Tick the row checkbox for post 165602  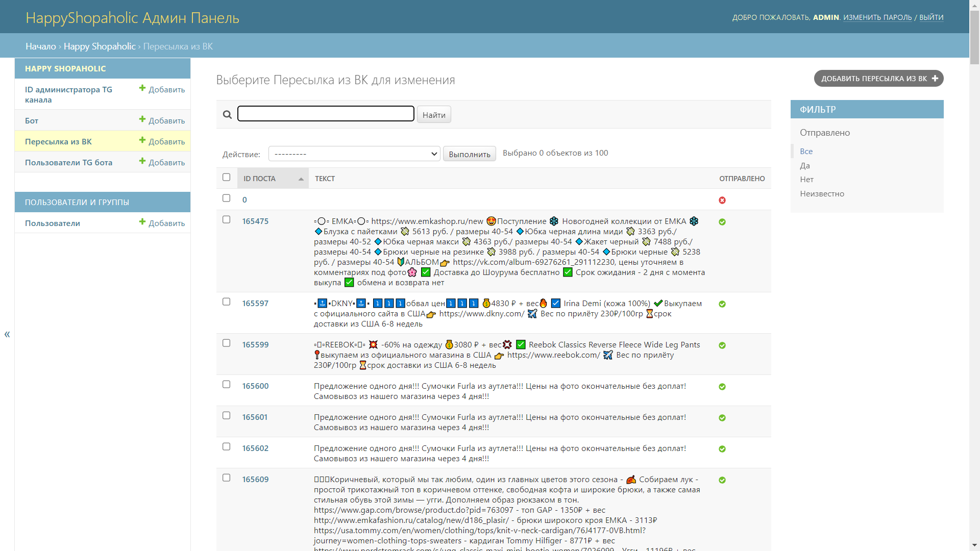(227, 446)
